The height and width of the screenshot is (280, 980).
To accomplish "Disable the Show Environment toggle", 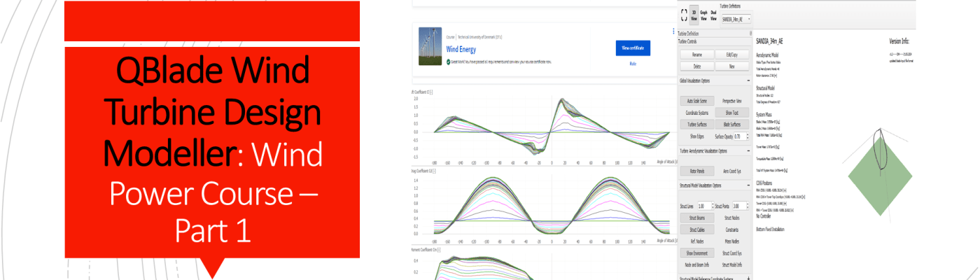I will coord(696,253).
